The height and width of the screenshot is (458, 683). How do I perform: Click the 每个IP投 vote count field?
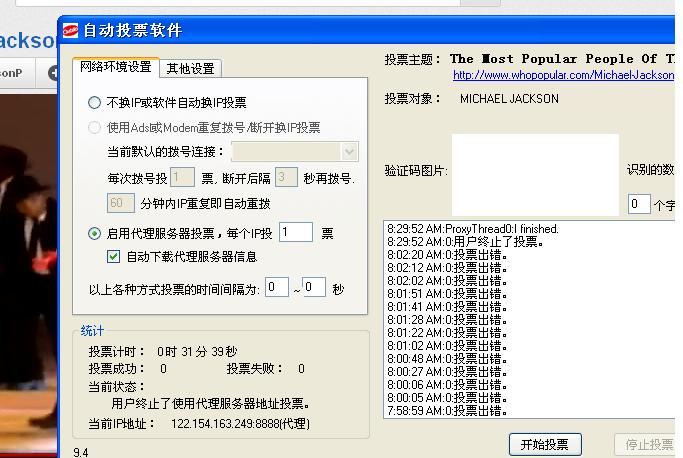click(x=296, y=232)
